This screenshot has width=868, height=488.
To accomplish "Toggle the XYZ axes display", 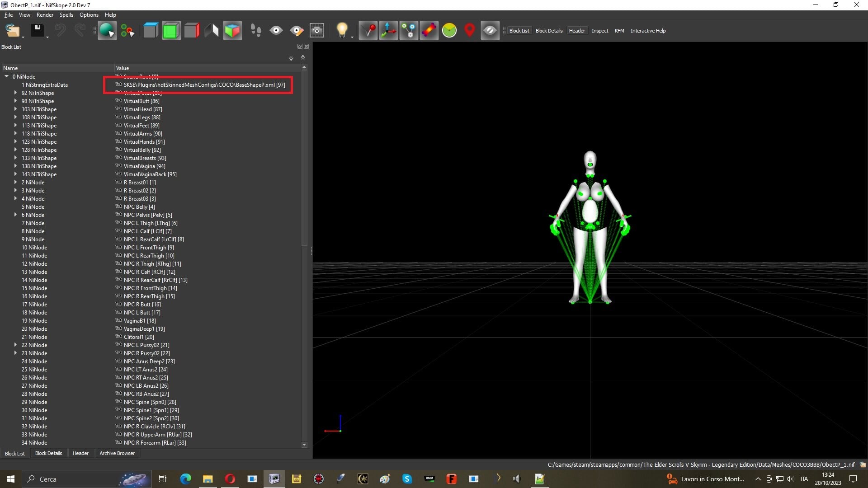I will 388,31.
